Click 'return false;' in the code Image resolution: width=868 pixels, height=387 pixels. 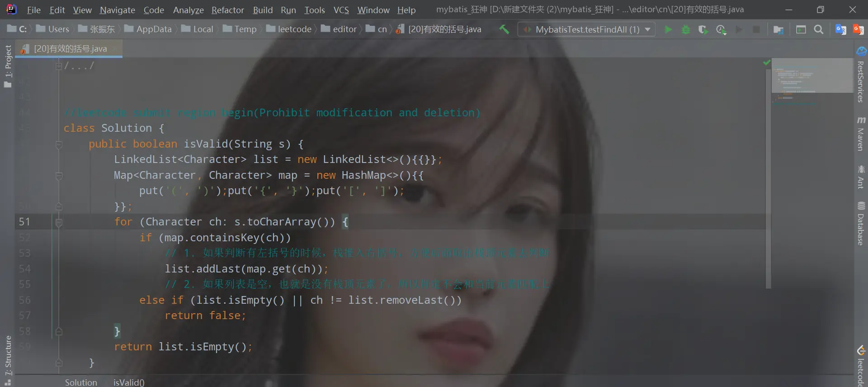pyautogui.click(x=205, y=316)
